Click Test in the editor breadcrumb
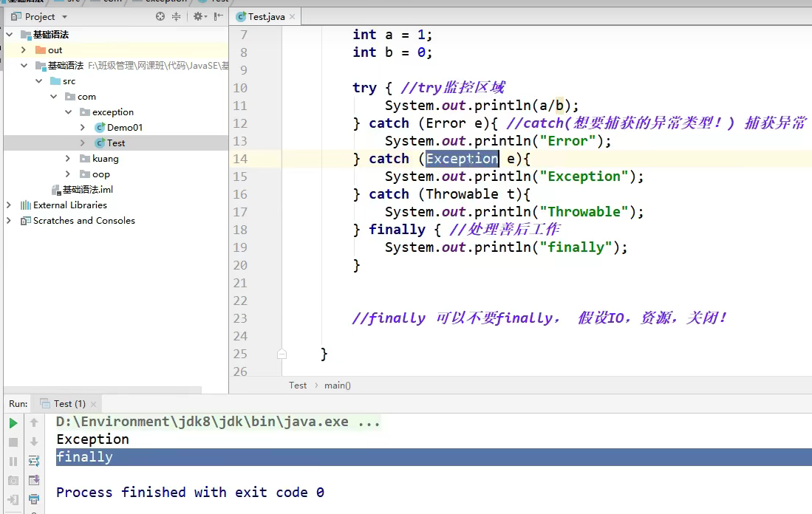 298,385
